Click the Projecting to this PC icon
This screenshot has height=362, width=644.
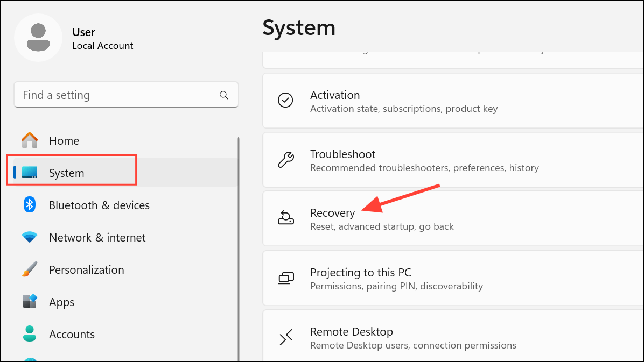coord(285,278)
